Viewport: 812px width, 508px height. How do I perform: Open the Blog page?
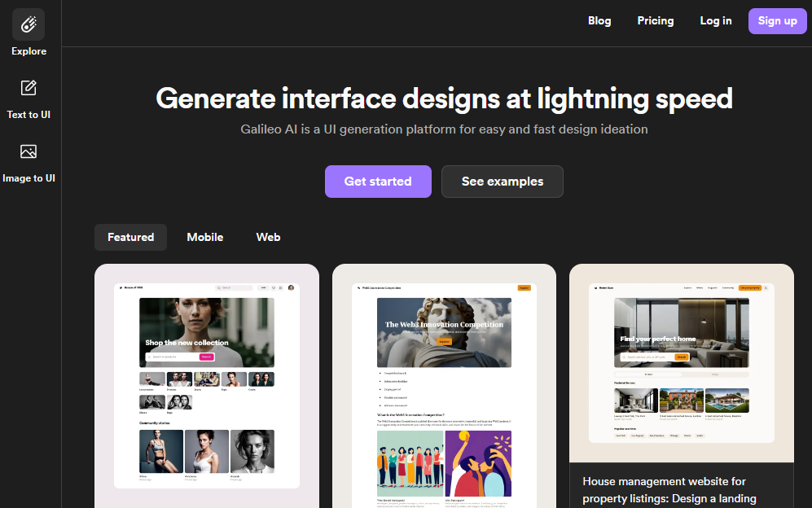coord(599,20)
